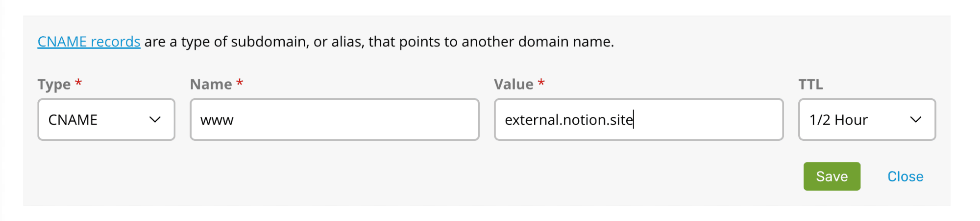Open the TTL dropdown showing 1/2 Hour

866,120
